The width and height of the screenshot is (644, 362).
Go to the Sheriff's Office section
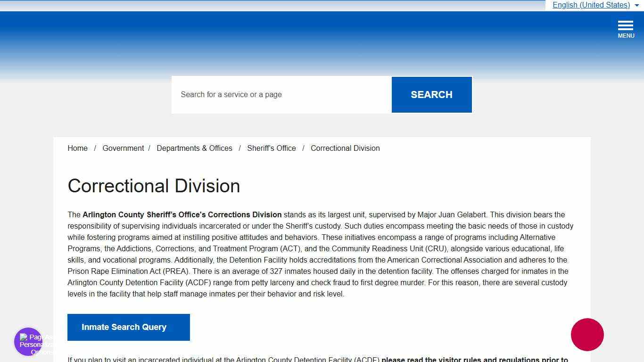click(x=271, y=148)
